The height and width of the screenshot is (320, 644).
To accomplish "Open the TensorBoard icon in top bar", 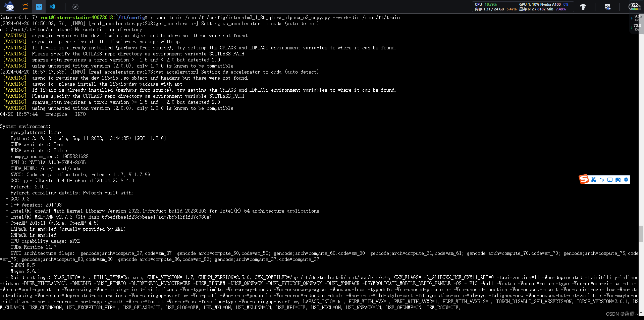I will (583, 6).
